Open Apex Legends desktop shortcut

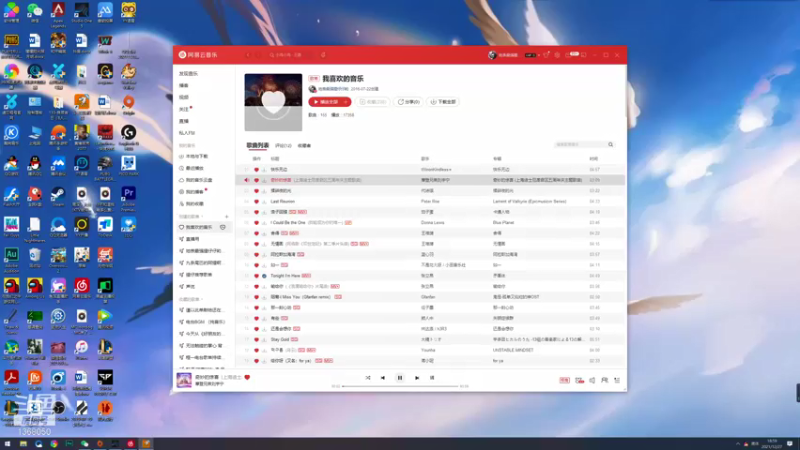point(58,14)
